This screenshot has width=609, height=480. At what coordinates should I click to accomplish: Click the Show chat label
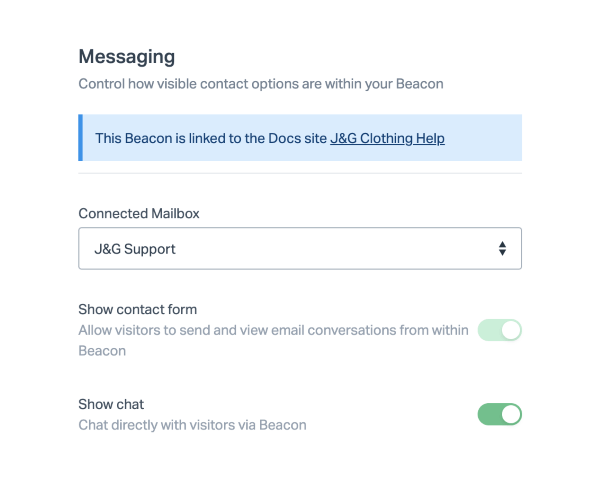pos(111,404)
